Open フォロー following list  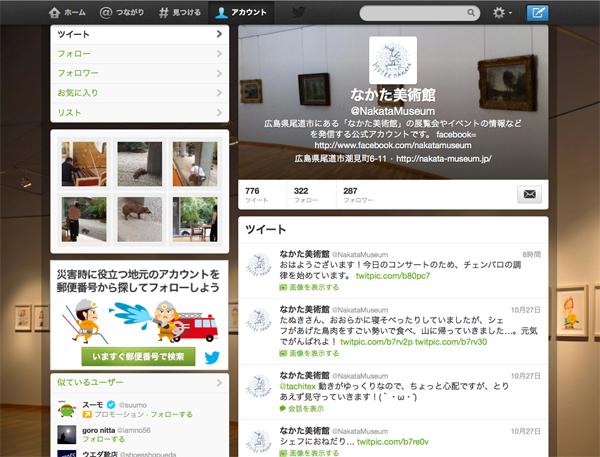pos(140,54)
